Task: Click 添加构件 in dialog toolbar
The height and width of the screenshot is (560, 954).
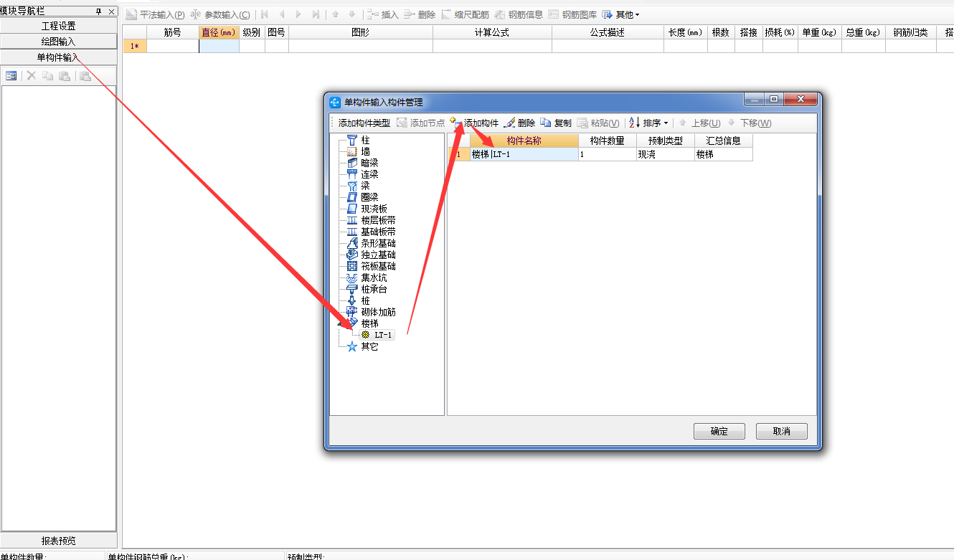Action: click(x=474, y=123)
